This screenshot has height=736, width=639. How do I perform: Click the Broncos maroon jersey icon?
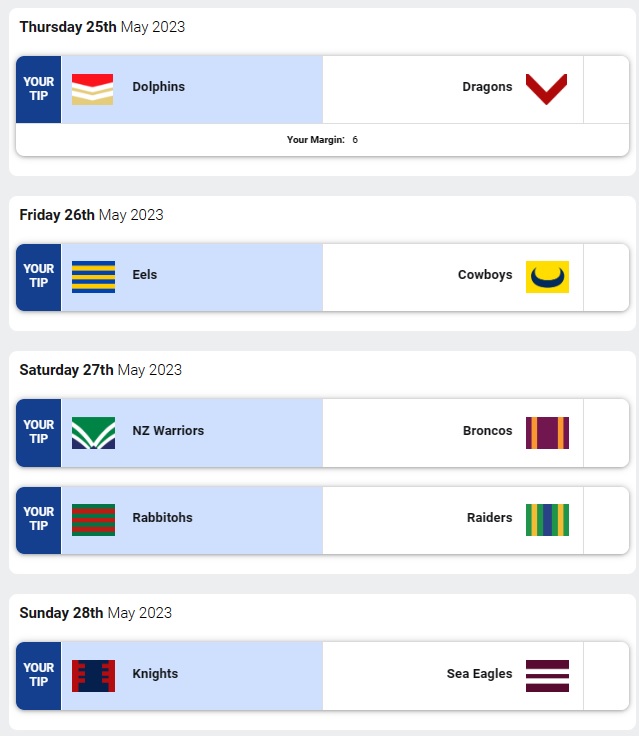pos(547,433)
